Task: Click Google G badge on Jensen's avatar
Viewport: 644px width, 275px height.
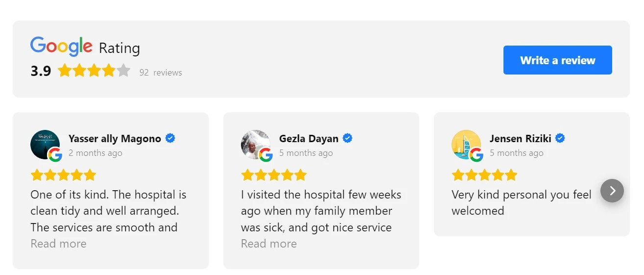Action: pos(477,155)
